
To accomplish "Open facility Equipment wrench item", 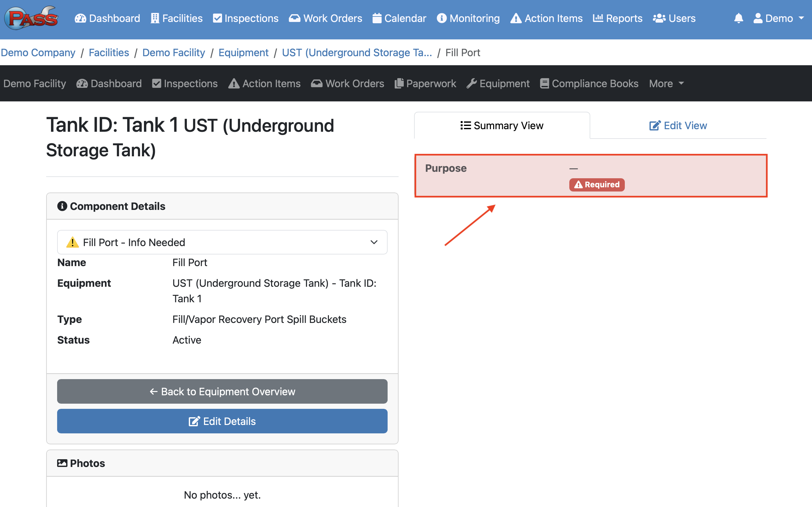I will tap(498, 83).
